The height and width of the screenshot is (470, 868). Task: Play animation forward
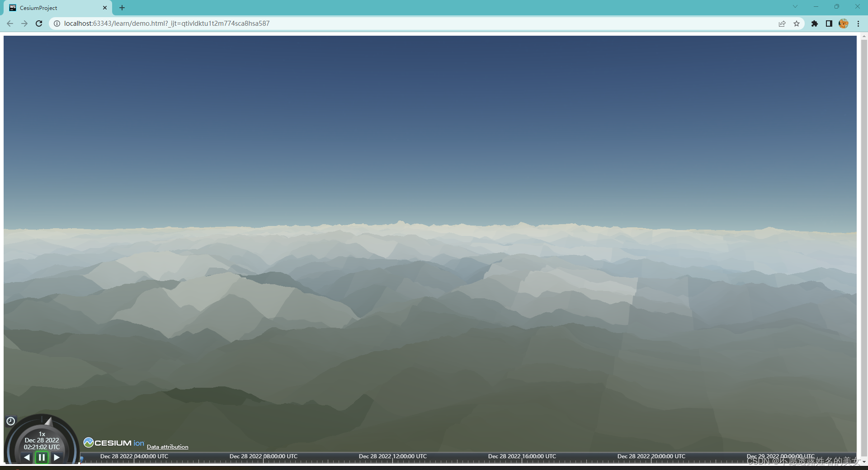coord(57,457)
